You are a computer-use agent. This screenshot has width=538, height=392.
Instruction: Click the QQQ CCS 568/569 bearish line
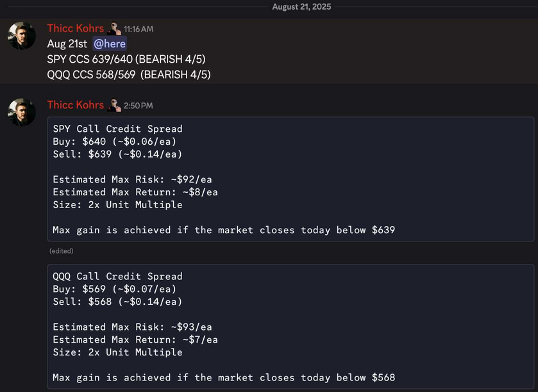(x=129, y=75)
